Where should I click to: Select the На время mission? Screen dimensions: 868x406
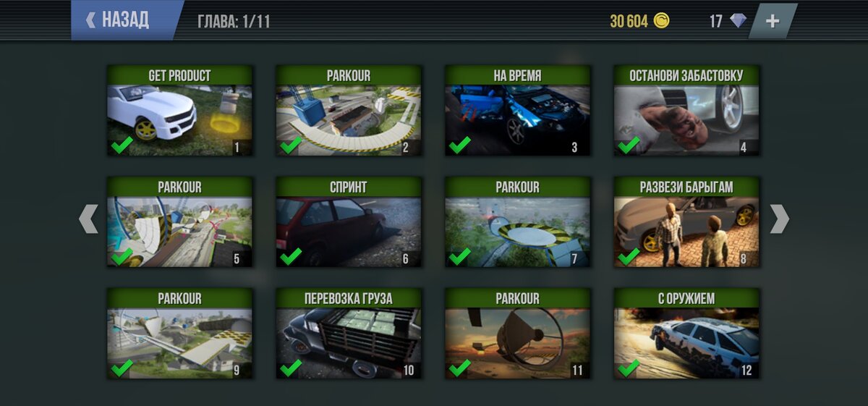pos(518,111)
